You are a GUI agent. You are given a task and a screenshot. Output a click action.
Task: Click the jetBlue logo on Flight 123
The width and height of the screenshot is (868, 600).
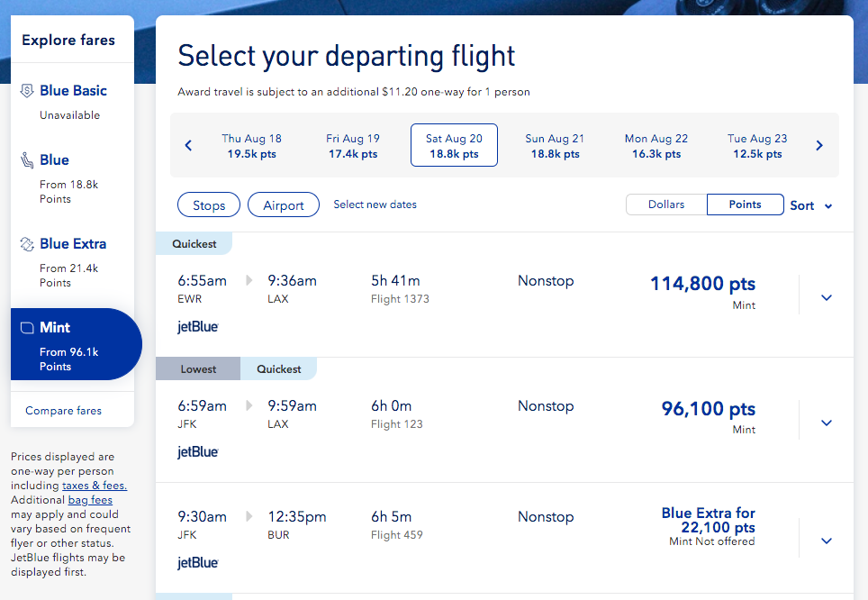point(196,451)
